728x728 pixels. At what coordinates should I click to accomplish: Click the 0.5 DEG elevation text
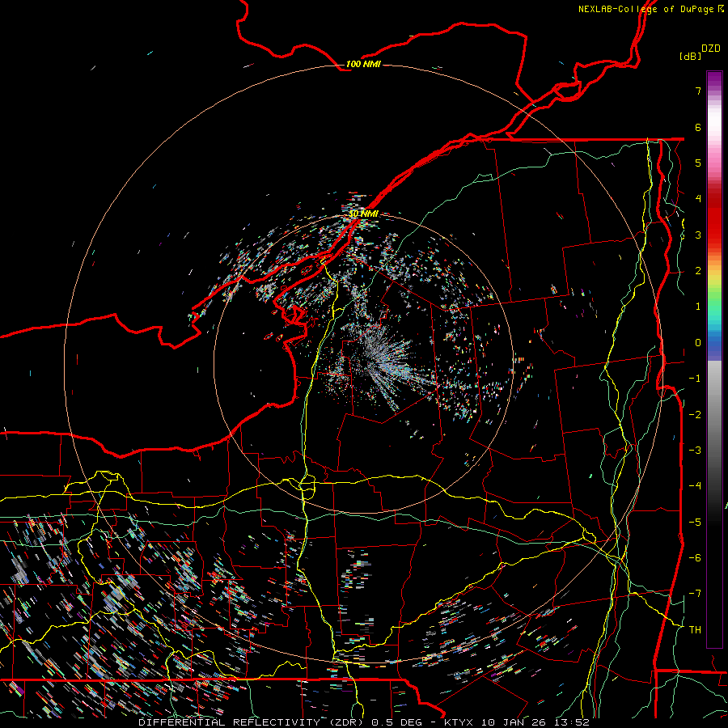(x=397, y=722)
